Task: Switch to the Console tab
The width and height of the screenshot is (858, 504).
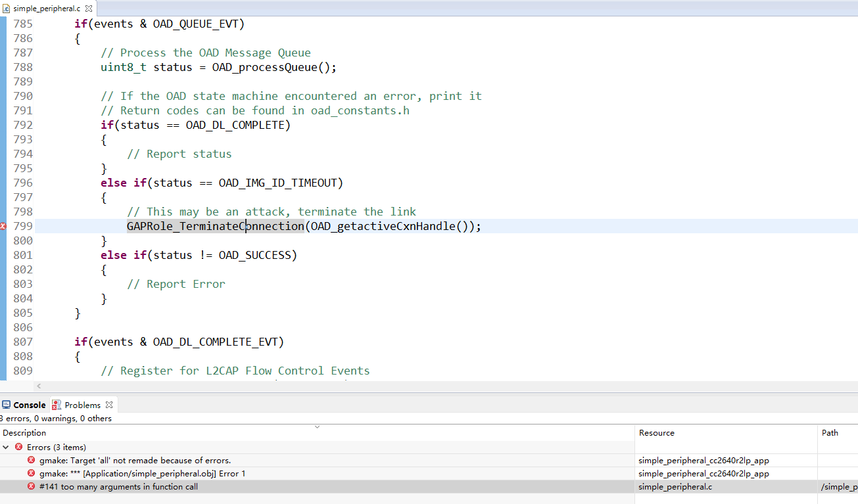Action: click(x=24, y=405)
